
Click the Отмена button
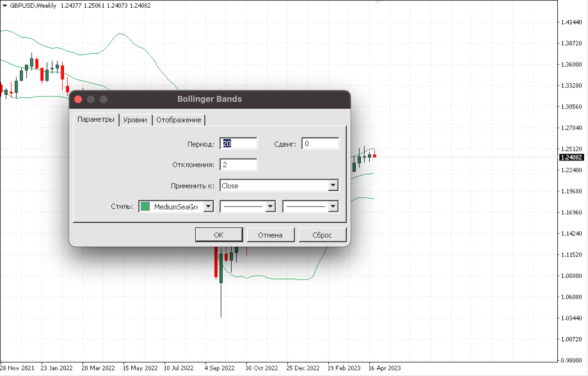click(270, 235)
